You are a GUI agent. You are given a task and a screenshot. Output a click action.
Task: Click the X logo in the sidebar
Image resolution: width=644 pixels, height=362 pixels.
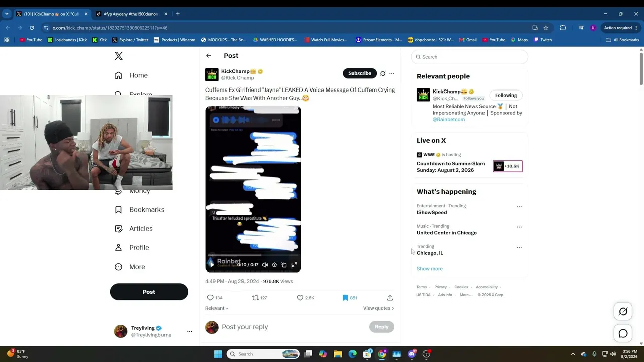click(x=119, y=56)
